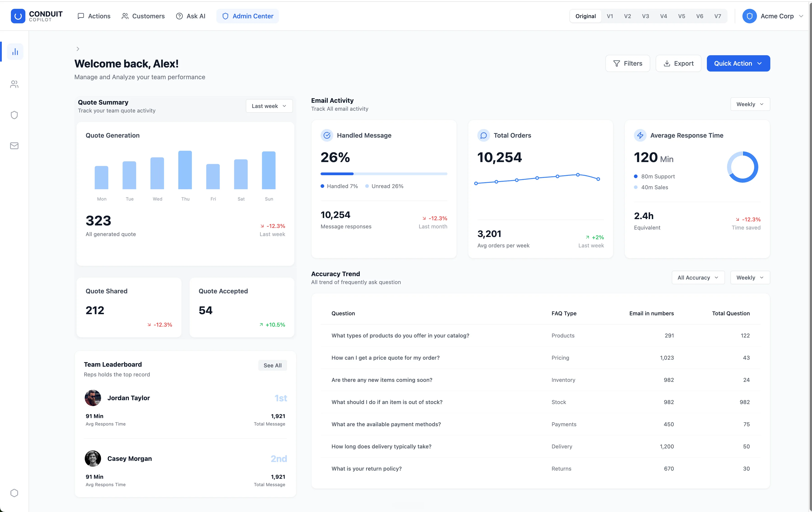Select the return policy question row
Viewport: 812px width, 512px height.
541,469
